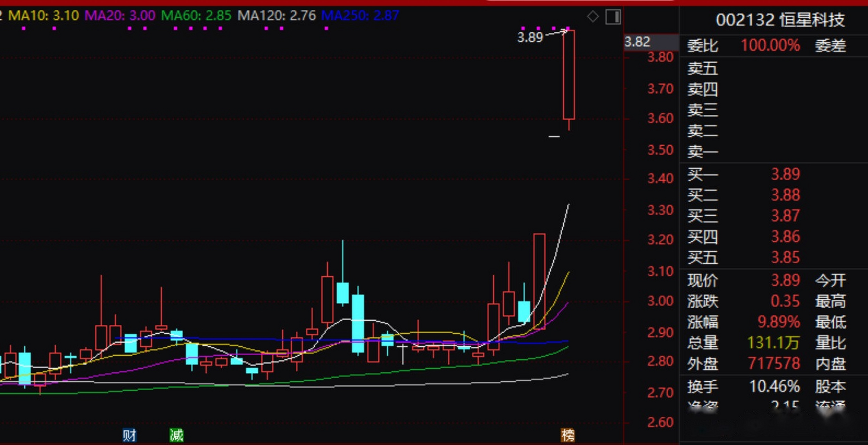Click the leftmost magenta event dot

click(24, 29)
